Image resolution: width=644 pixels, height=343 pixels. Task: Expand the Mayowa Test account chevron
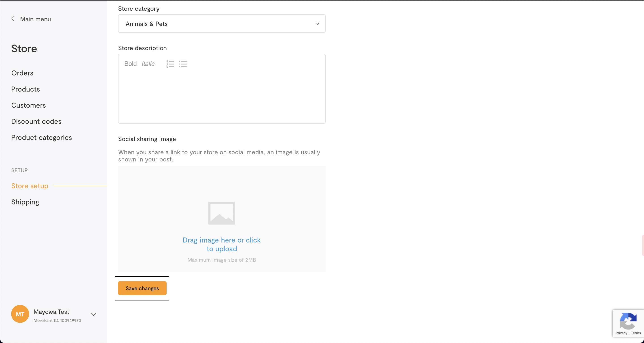pos(93,315)
